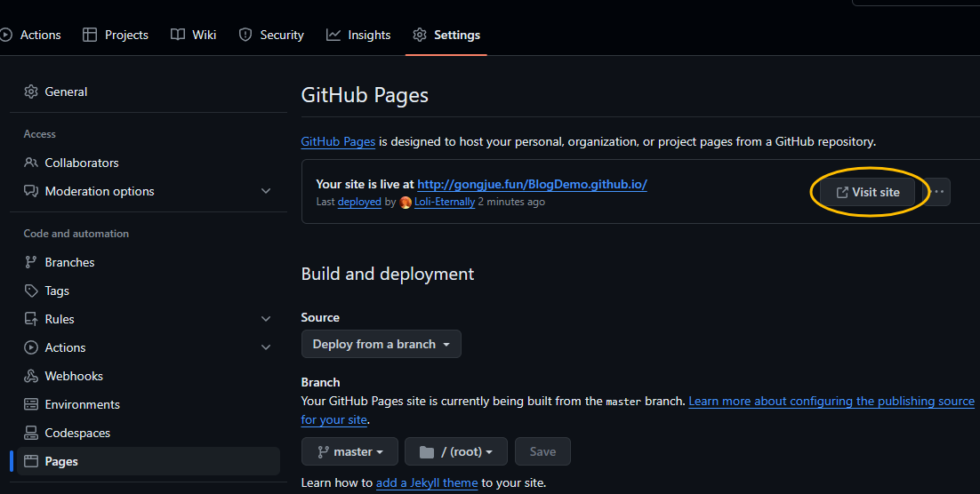Viewport: 980px width, 494px height.
Task: Open the master branch selector dropdown
Action: tap(349, 451)
